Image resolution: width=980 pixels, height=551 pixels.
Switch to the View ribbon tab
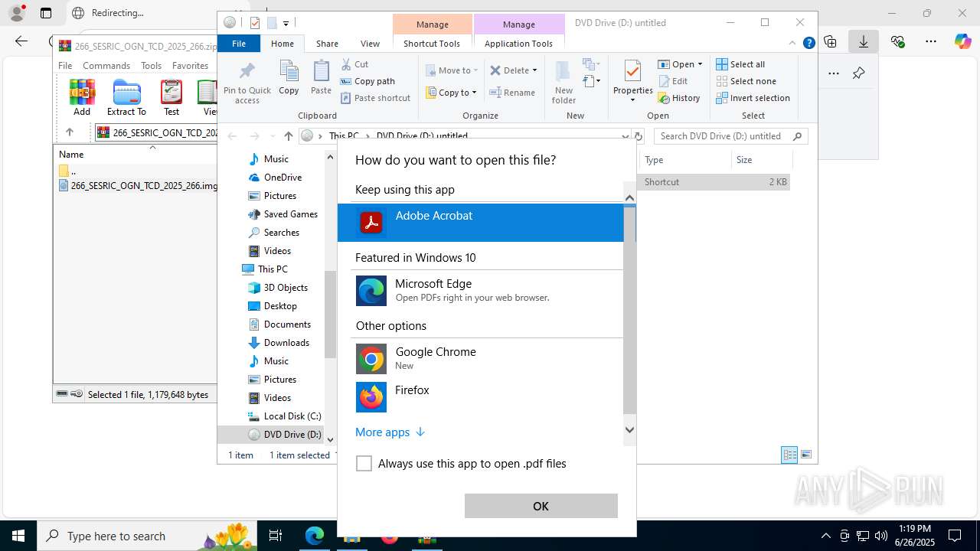[x=370, y=44]
